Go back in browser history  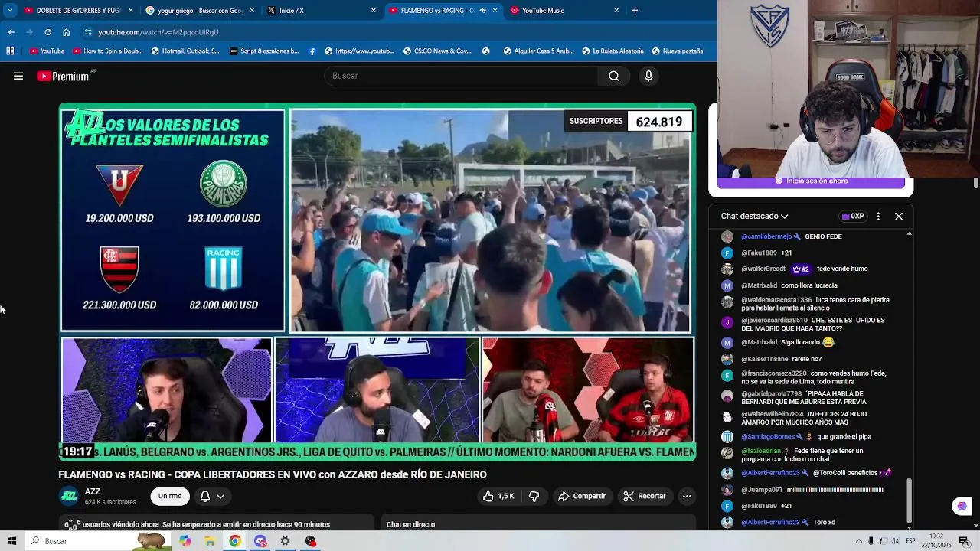(x=11, y=32)
